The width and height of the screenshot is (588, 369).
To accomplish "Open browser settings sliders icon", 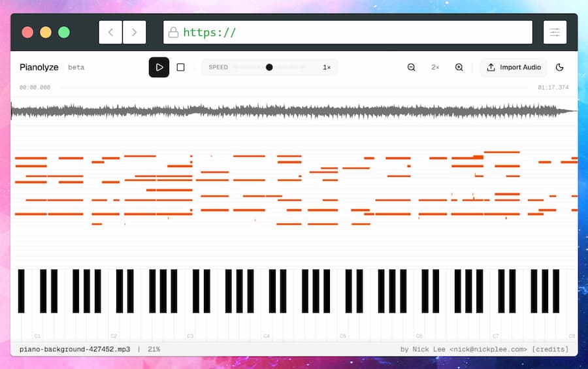I will pos(555,32).
